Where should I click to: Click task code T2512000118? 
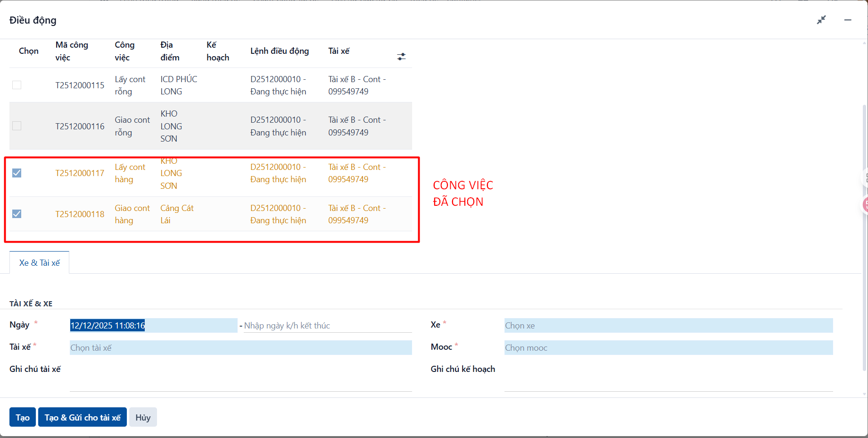coord(80,214)
